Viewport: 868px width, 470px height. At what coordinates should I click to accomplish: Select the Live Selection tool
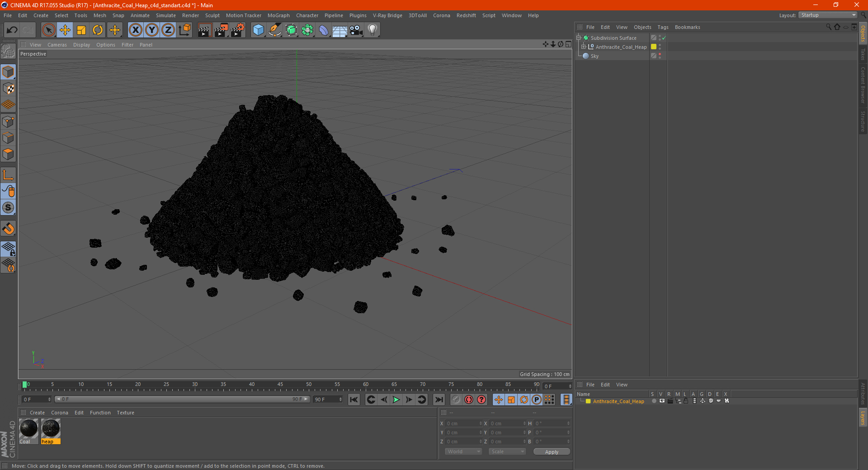coord(48,30)
